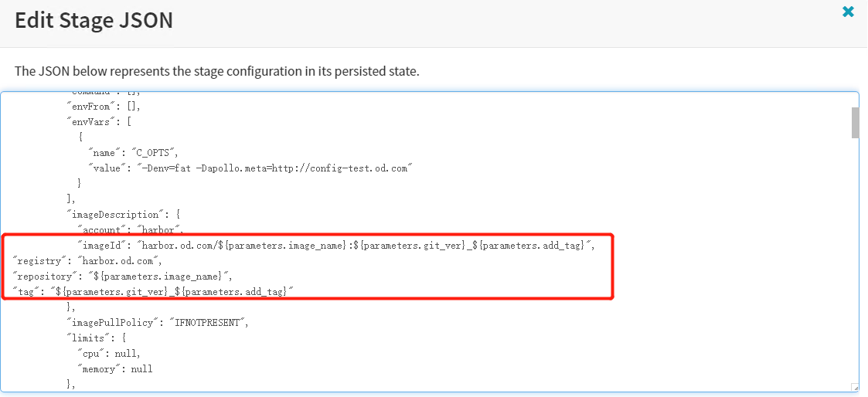Viewport: 868px width, 397px height.
Task: Place cursor in the tag line
Action: (x=155, y=291)
